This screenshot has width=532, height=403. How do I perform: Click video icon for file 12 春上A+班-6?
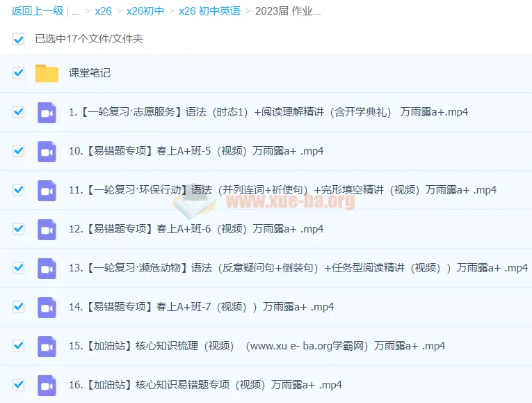(x=47, y=229)
